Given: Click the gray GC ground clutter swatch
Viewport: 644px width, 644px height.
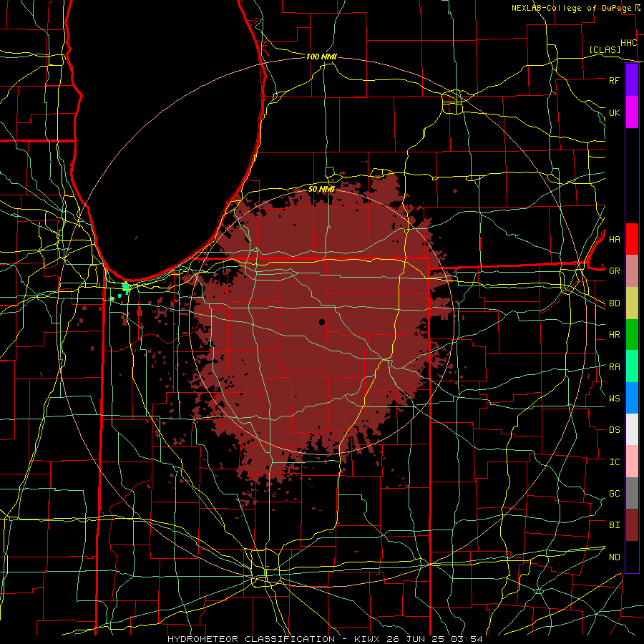Looking at the screenshot, I should pos(632,493).
